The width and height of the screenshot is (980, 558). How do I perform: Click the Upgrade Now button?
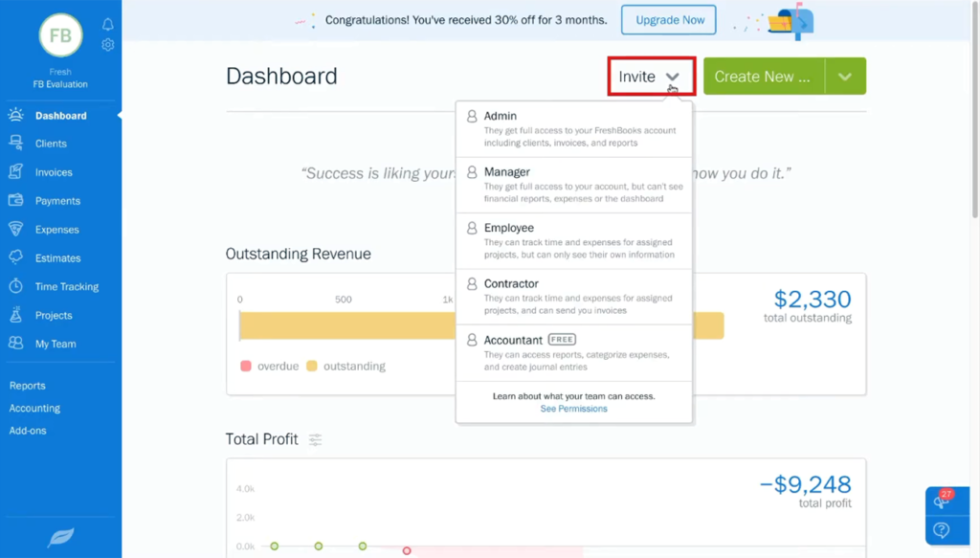tap(668, 19)
